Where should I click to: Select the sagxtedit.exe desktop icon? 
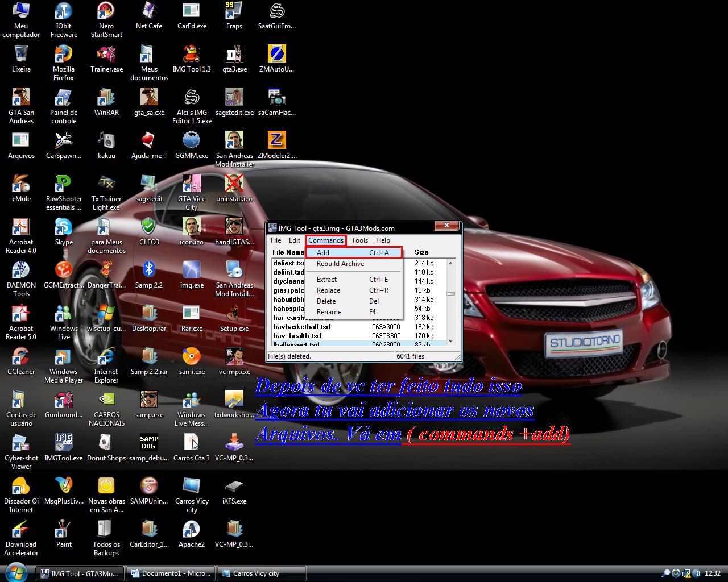[234, 103]
